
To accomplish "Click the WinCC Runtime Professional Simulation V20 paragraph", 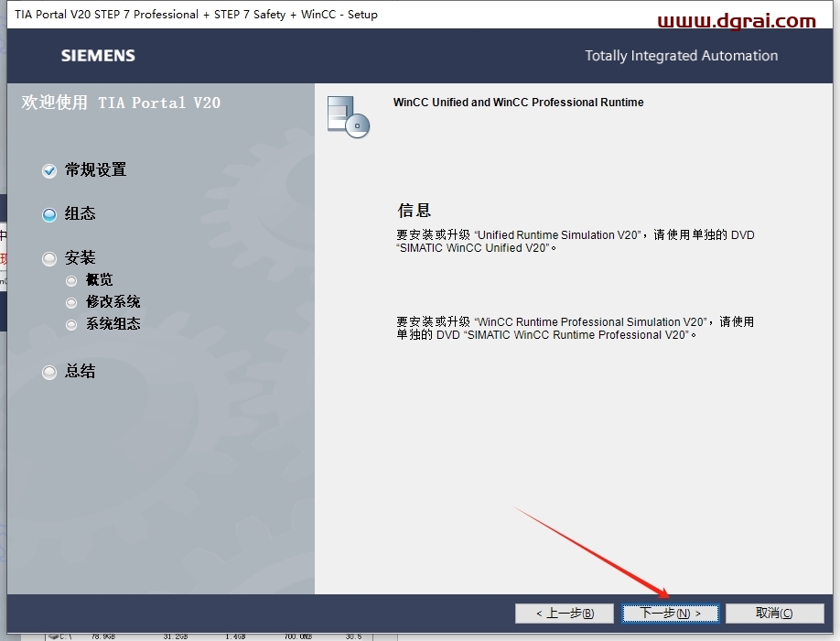I will (576, 328).
